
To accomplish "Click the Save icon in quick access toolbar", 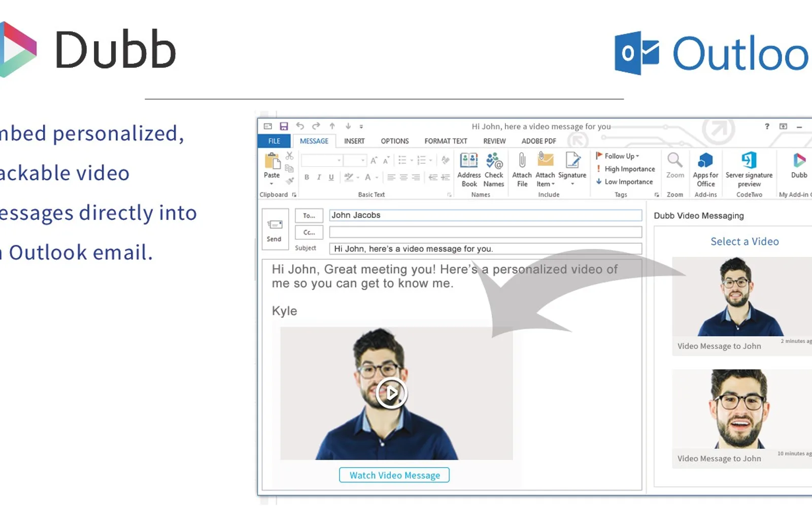I will coord(284,126).
